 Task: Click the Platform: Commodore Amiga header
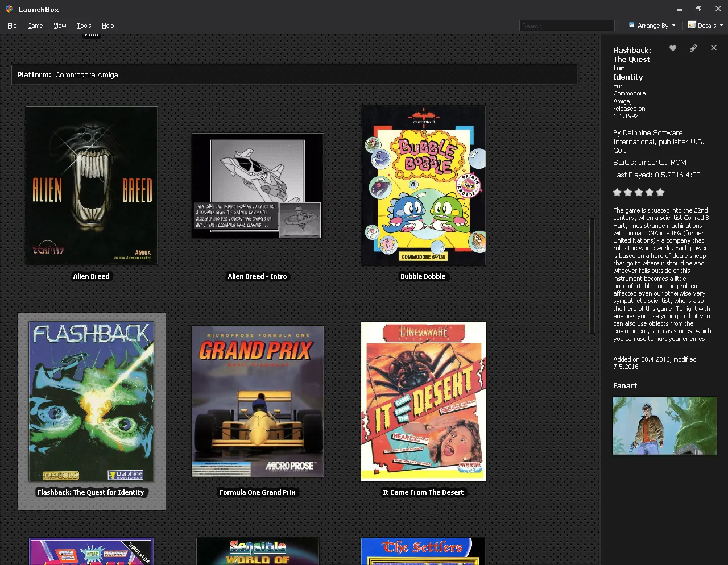[x=295, y=75]
